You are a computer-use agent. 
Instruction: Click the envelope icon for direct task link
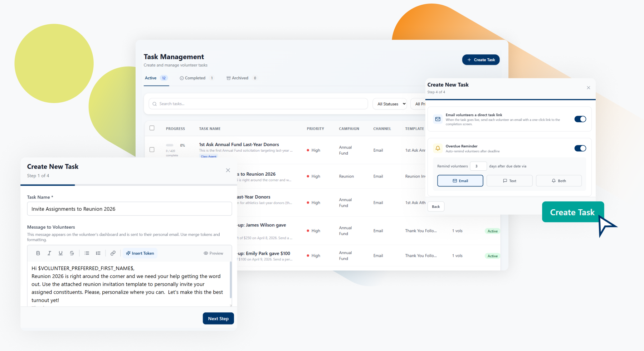coord(438,119)
